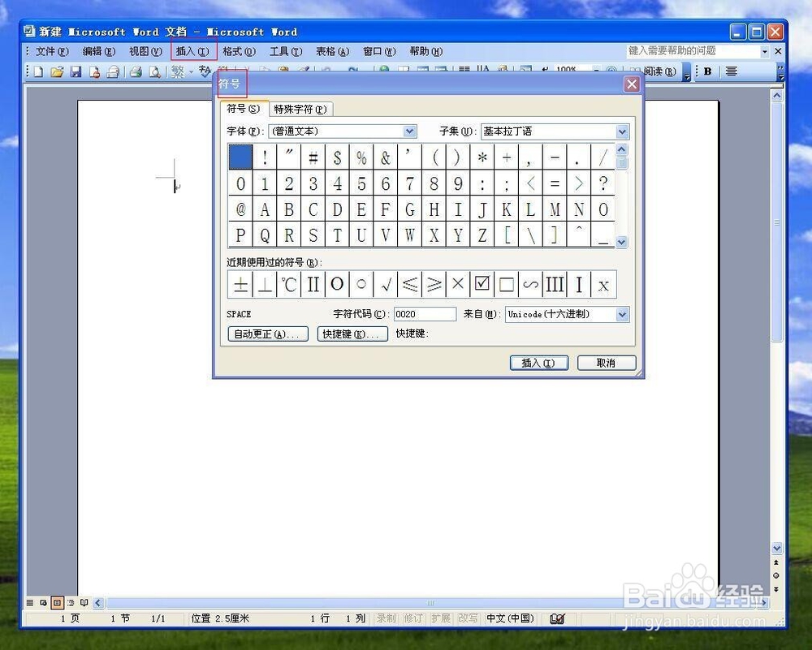
Task: Select the checked box ☑ recent symbol
Action: point(482,284)
